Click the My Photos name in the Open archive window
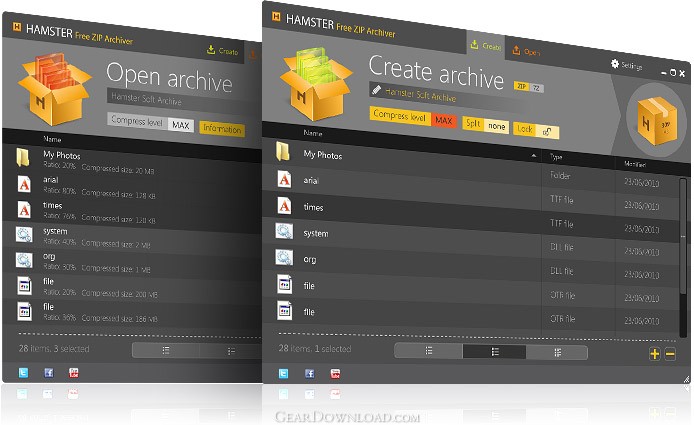694x425 pixels. click(x=62, y=155)
